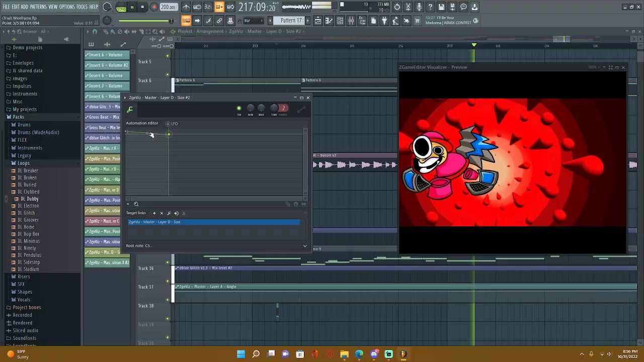
Task: Open the DL Dubby folder
Action: pyautogui.click(x=29, y=199)
